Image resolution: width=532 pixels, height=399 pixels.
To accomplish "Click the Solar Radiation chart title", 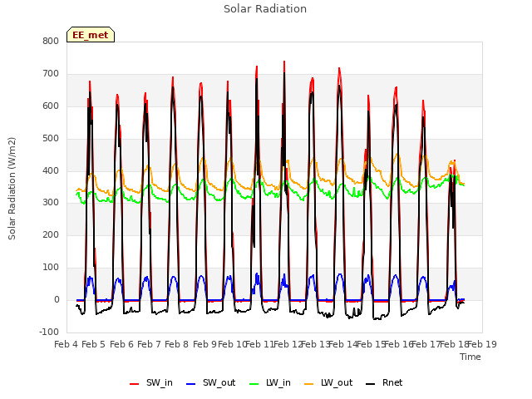I will pyautogui.click(x=265, y=9).
